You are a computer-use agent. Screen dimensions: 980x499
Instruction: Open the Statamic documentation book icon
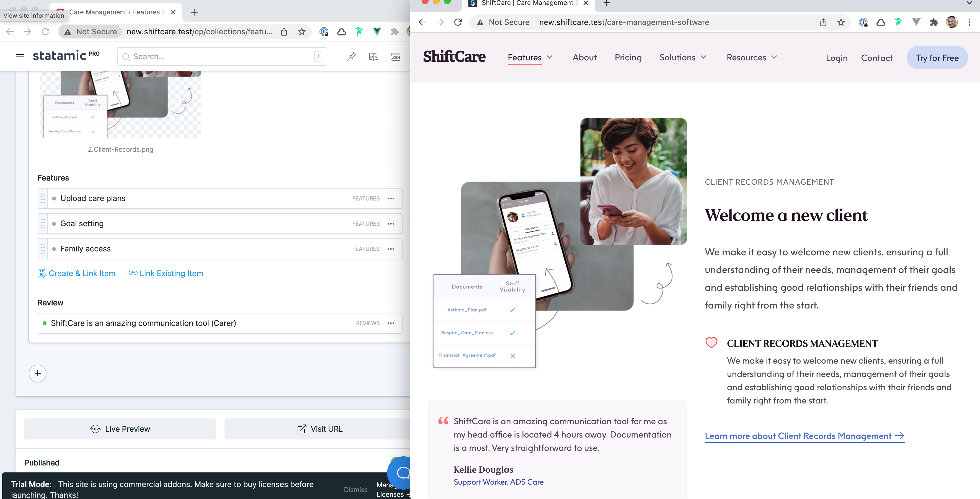pyautogui.click(x=373, y=56)
